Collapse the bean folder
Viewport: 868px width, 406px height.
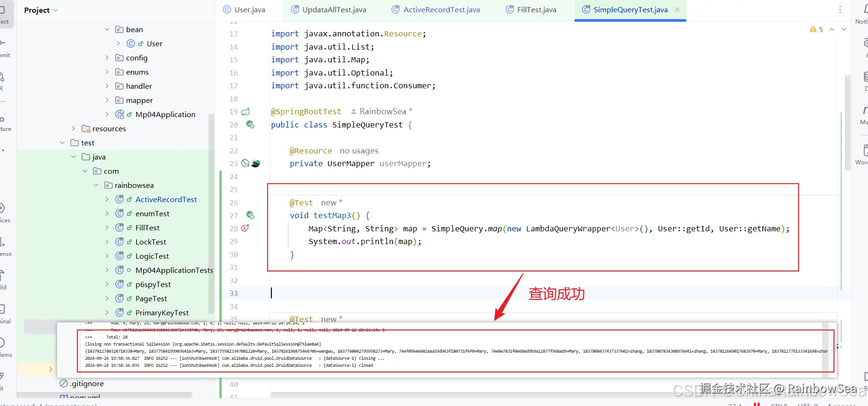(107, 29)
